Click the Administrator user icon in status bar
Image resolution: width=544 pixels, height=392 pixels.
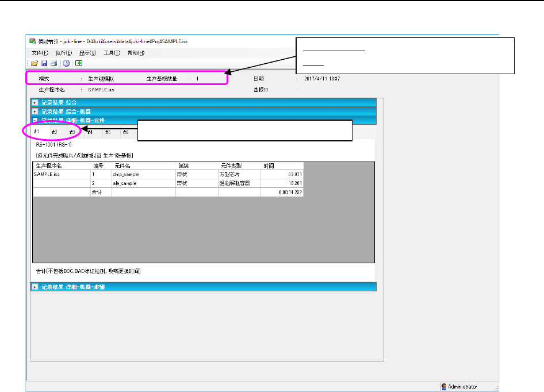tap(444, 386)
